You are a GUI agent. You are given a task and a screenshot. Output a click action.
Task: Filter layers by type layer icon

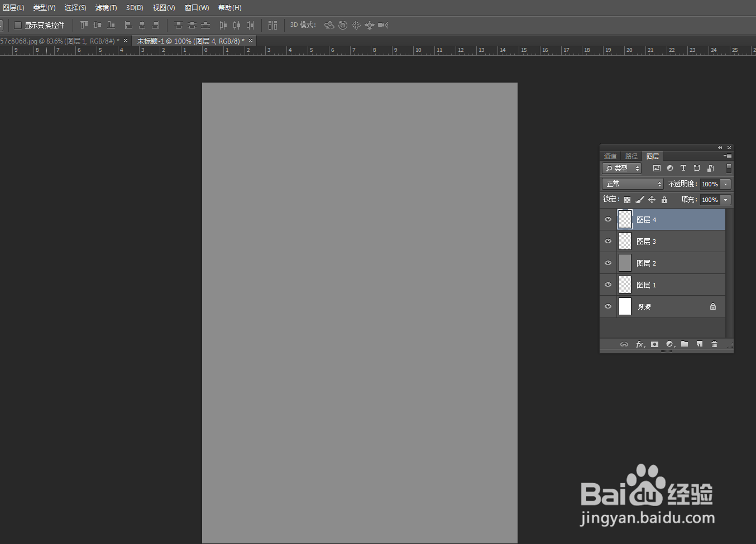coord(683,168)
